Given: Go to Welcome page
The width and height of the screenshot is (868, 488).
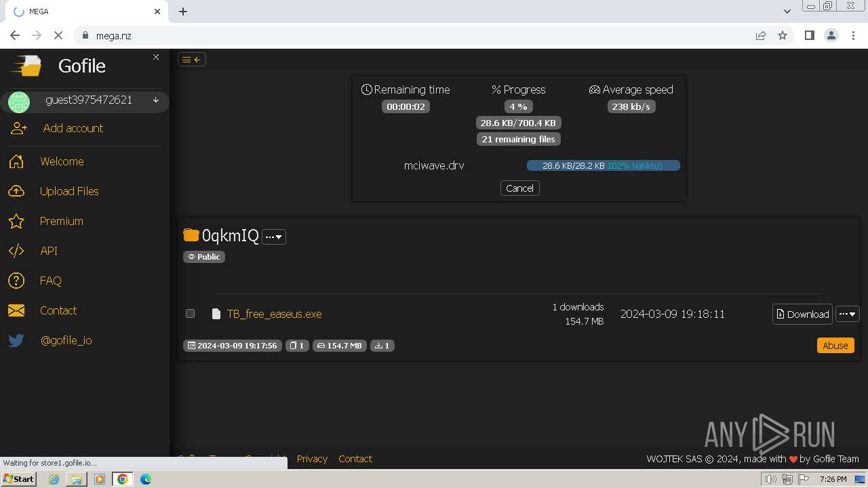Looking at the screenshot, I should 62,161.
